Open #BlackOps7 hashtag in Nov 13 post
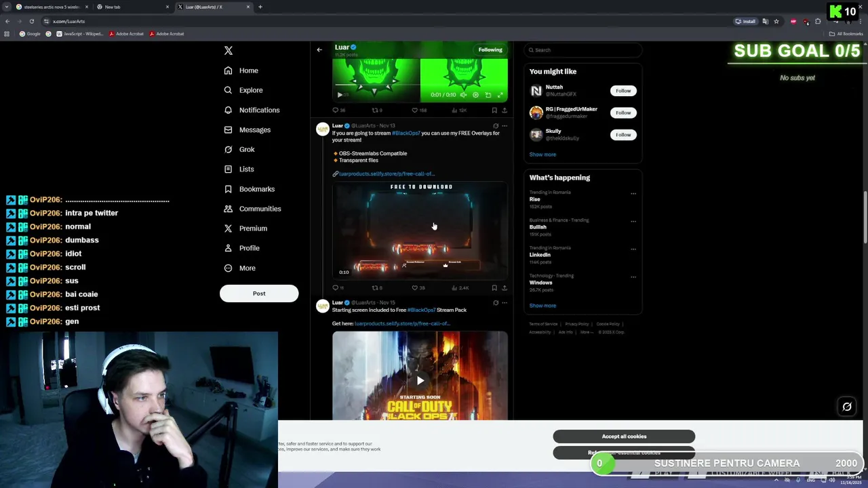The height and width of the screenshot is (488, 868). 406,133
